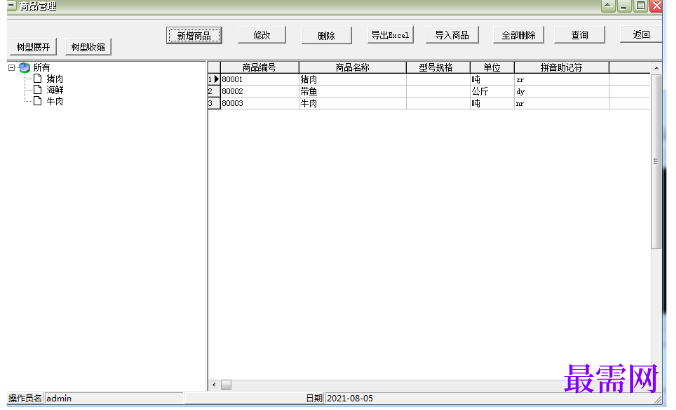Viewport: 676px width, 410px height.
Task: Click the 单位 column header
Action: pyautogui.click(x=492, y=68)
